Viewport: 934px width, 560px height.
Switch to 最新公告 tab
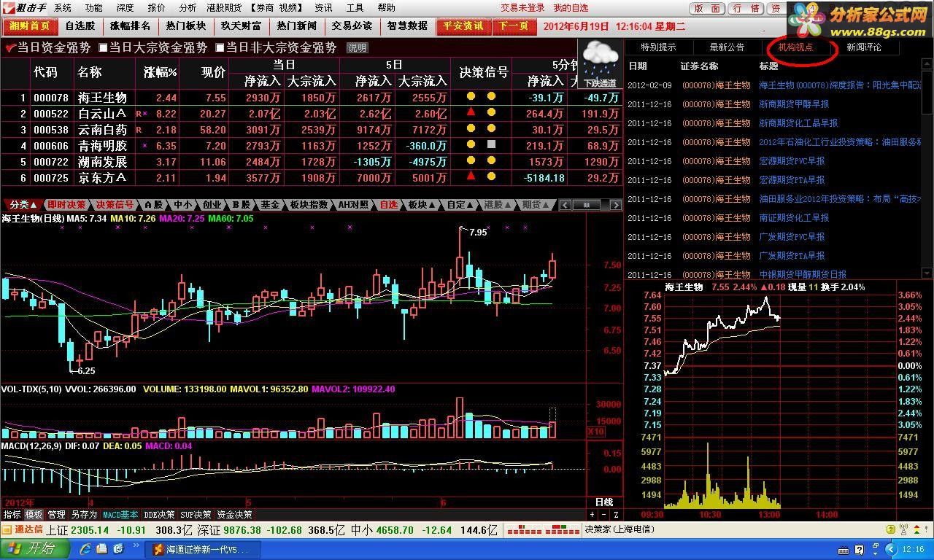727,47
